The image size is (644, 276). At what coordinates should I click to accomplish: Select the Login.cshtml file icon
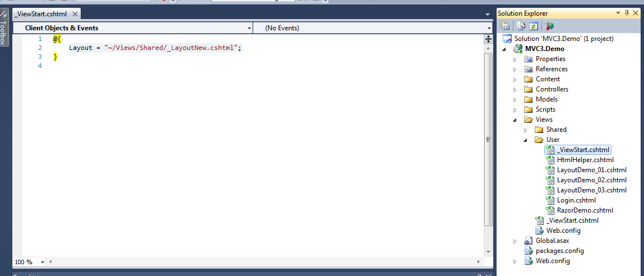tap(550, 200)
